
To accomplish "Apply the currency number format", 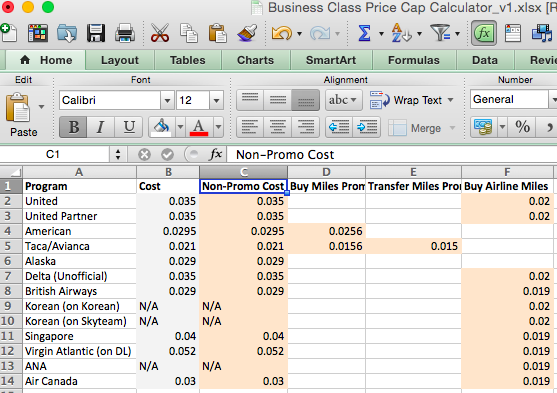I will 483,127.
